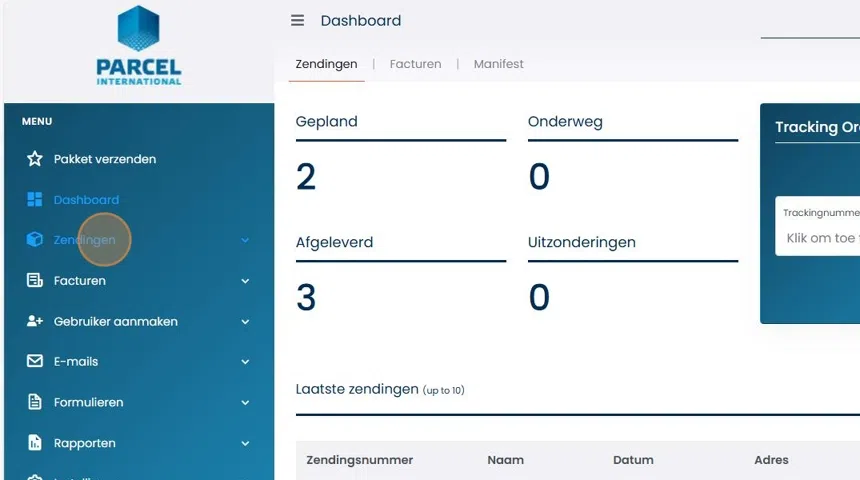This screenshot has width=860, height=480.
Task: Click the hamburger menu icon
Action: coord(297,21)
